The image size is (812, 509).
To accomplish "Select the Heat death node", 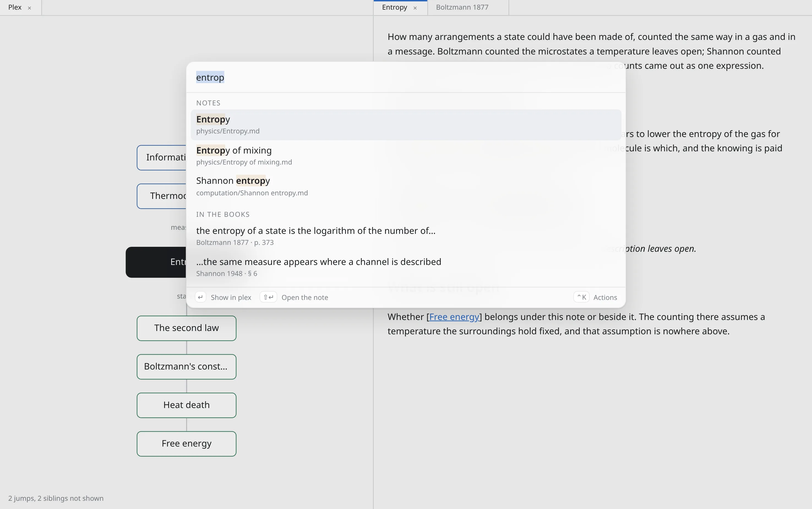I will (x=187, y=405).
